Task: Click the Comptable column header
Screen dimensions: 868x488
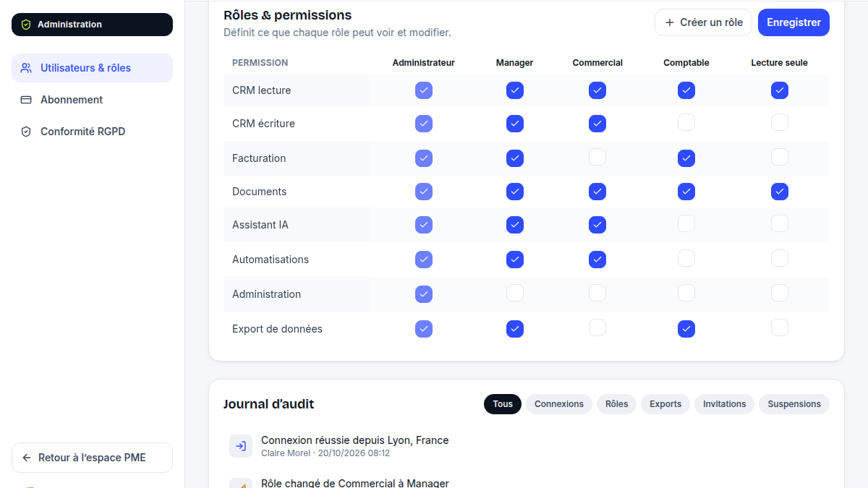Action: [x=686, y=63]
